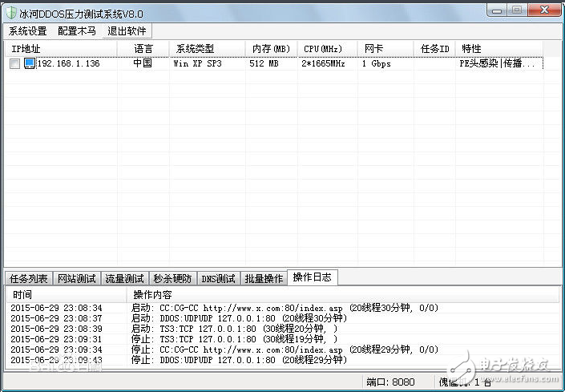
Task: Sort by the CPU(MHz) column header
Action: pos(328,49)
